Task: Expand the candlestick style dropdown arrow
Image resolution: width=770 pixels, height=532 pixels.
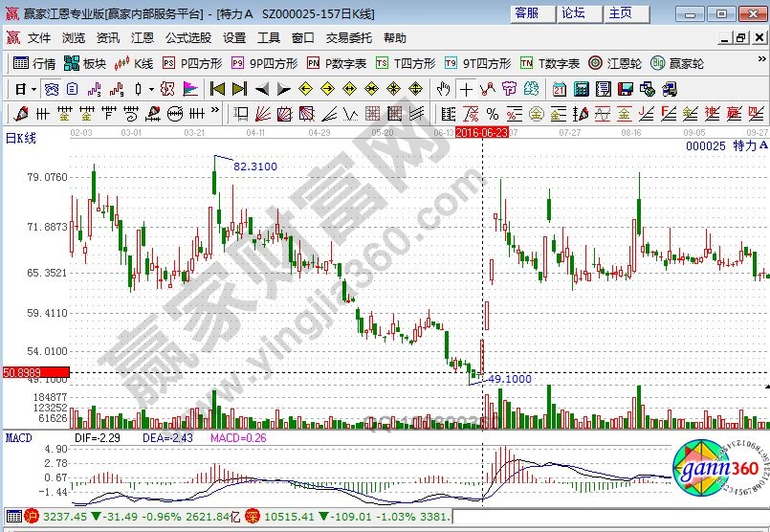Action: 151,89
